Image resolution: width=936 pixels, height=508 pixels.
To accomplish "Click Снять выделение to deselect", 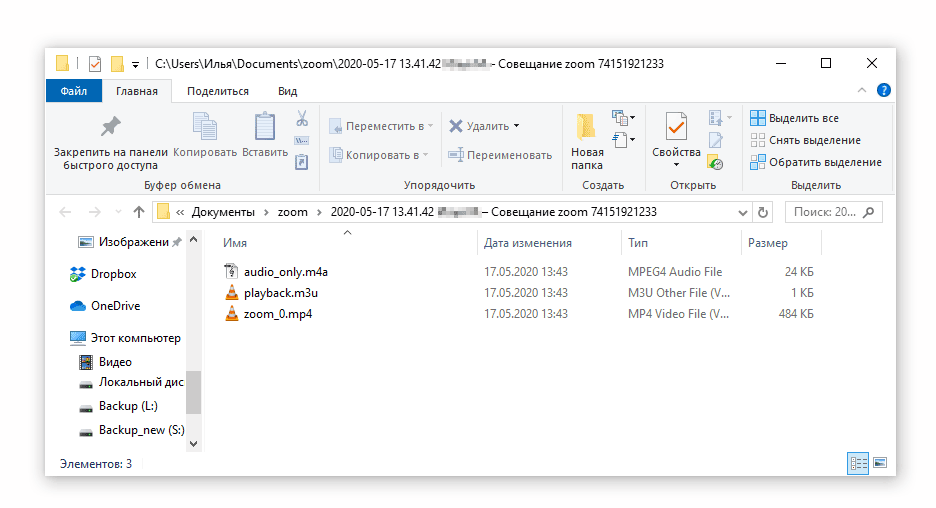I will tap(805, 140).
